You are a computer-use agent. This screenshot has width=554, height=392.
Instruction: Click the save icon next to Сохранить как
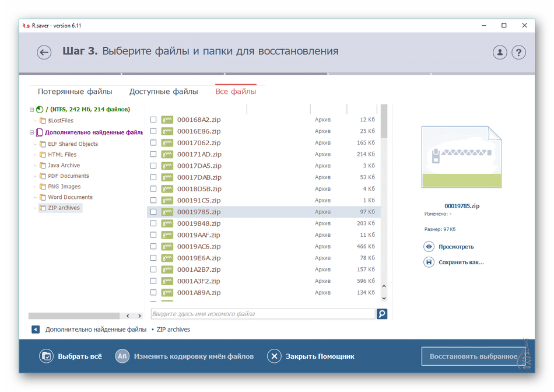[429, 262]
